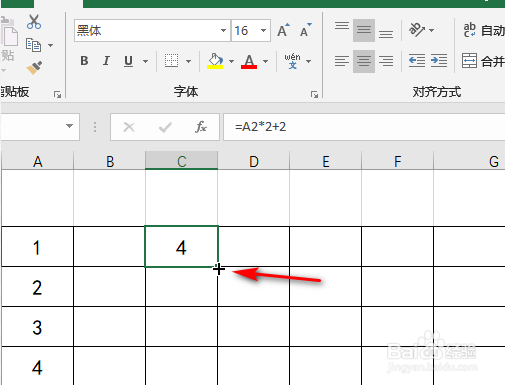
Task: Open the font color dropdown arrow
Action: [265, 61]
